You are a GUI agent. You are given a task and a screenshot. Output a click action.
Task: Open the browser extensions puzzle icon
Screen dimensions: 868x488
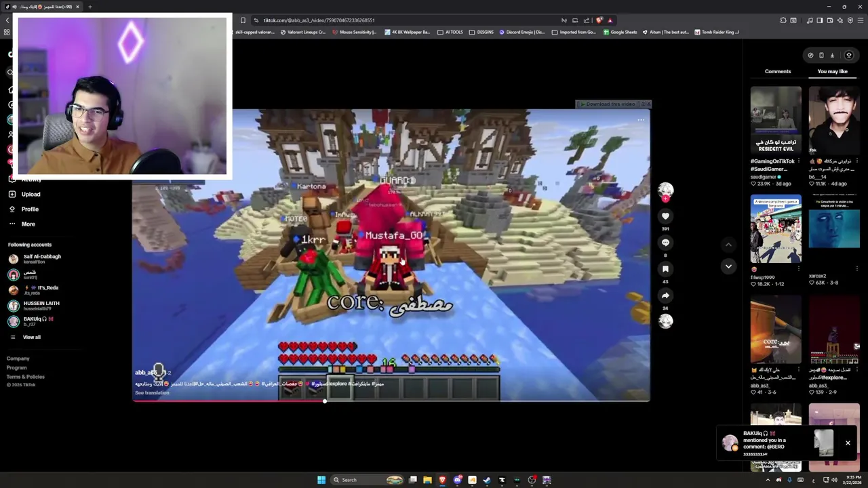783,20
